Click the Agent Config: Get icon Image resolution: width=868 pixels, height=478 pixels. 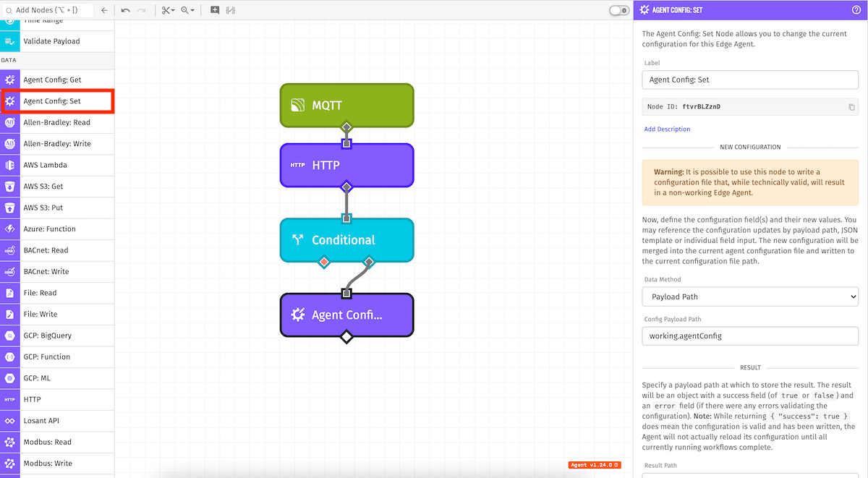[9, 80]
